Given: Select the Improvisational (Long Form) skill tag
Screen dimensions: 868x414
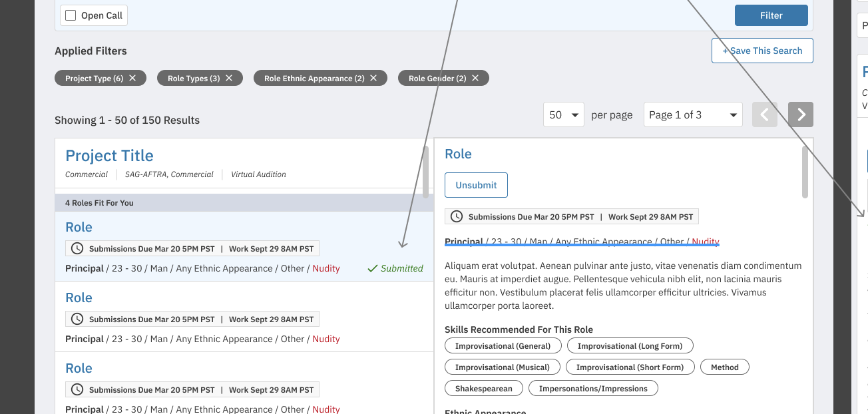Looking at the screenshot, I should [630, 346].
